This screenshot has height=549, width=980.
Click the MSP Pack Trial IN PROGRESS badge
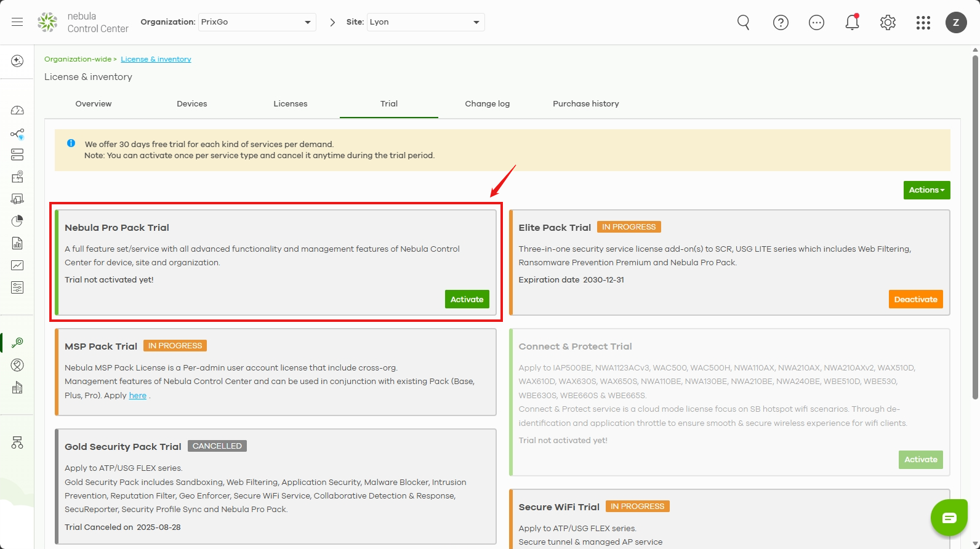pos(175,346)
